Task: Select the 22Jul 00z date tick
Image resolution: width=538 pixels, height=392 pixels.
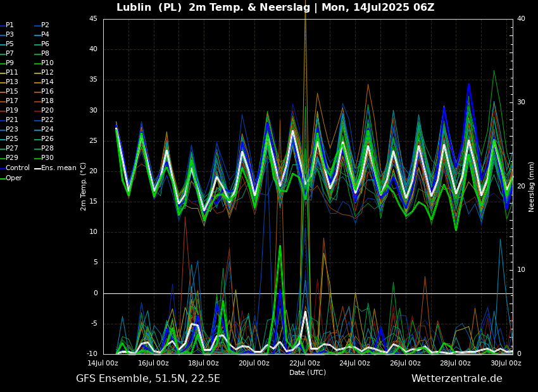Action: click(x=304, y=364)
